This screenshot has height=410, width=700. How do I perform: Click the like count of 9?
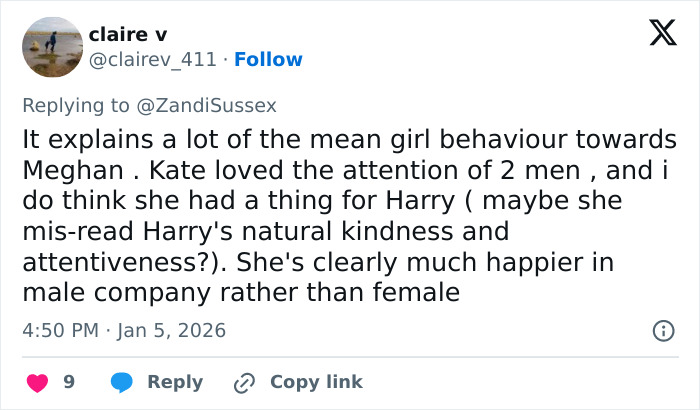pos(69,382)
